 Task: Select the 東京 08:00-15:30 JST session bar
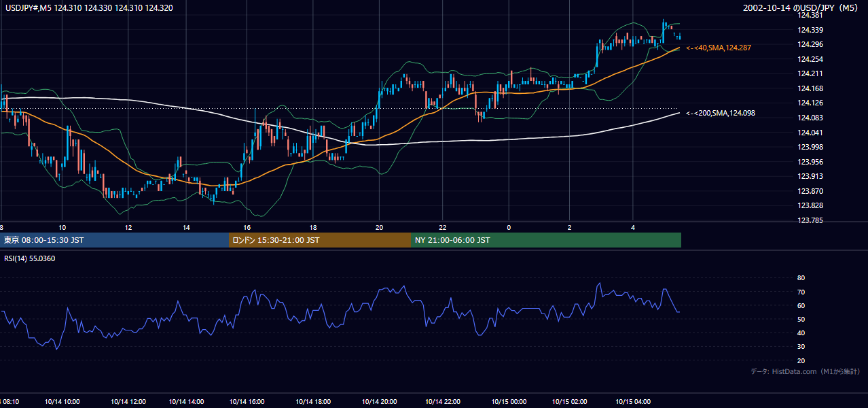click(x=115, y=240)
